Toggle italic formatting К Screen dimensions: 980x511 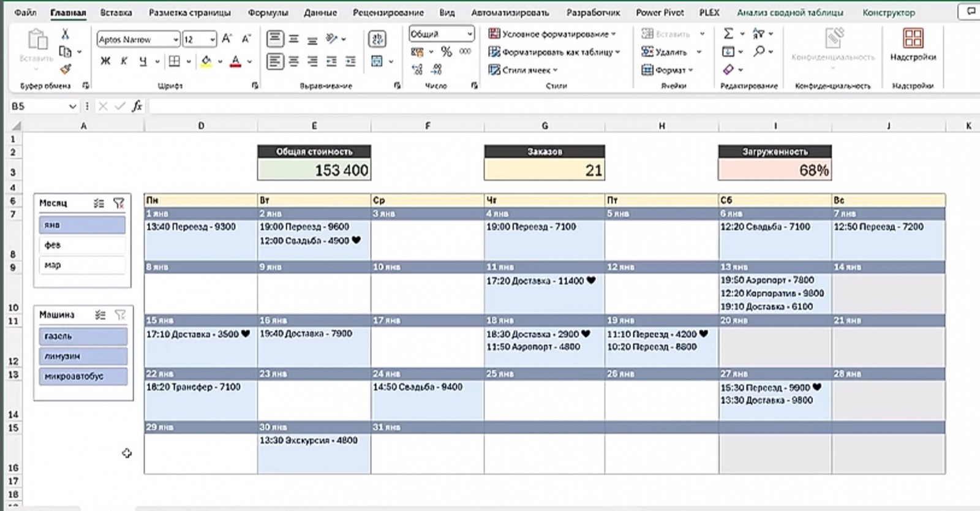coord(124,61)
